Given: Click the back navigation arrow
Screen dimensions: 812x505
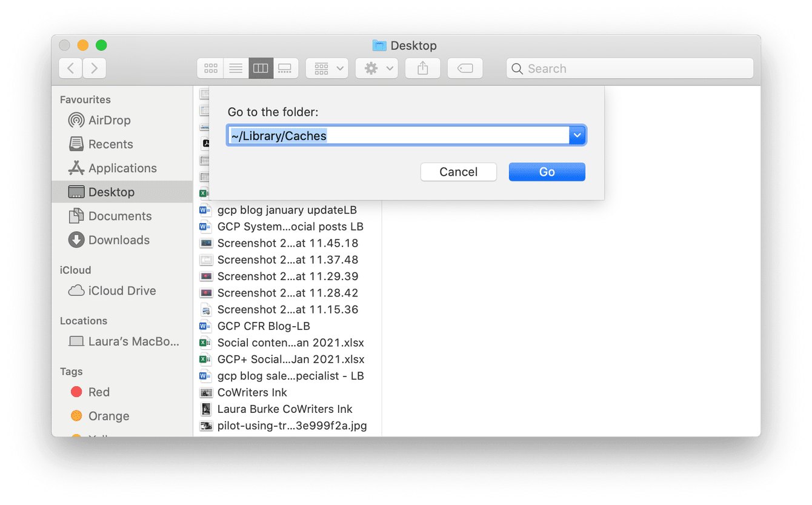Looking at the screenshot, I should coord(70,68).
